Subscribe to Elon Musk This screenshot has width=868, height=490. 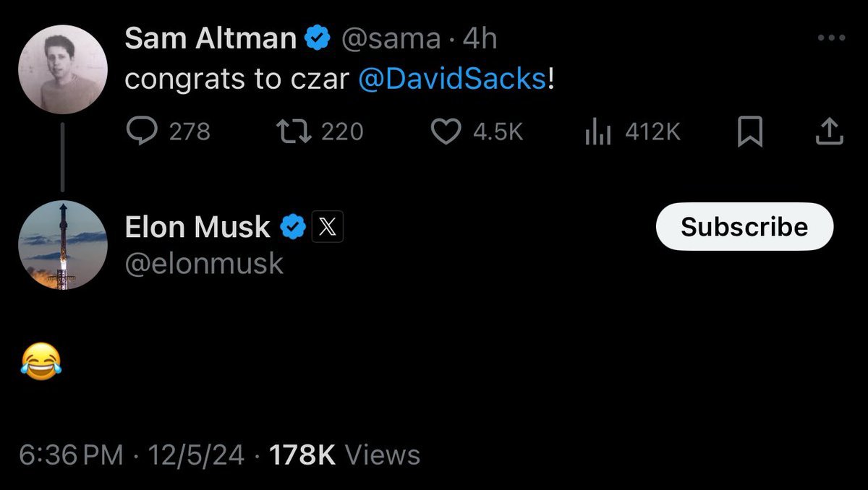pos(744,227)
